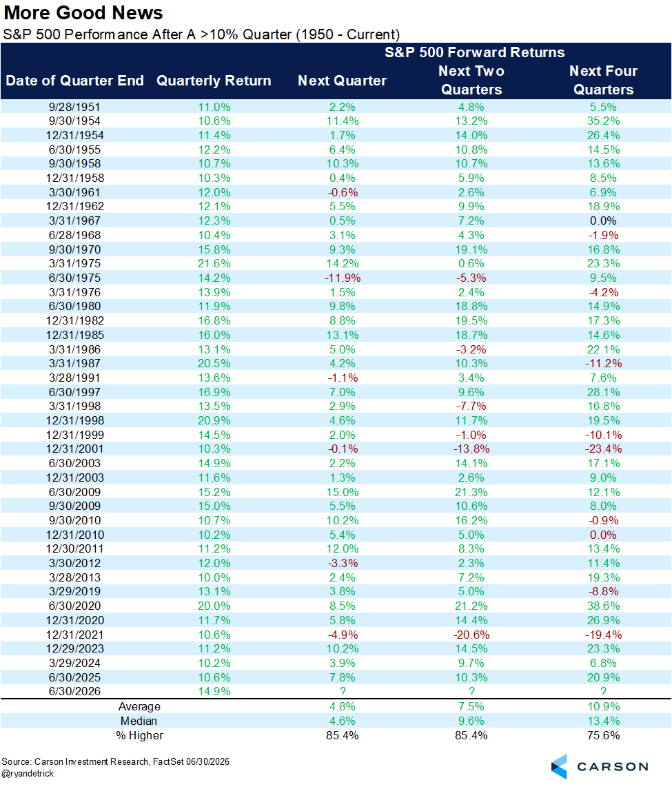
Task: Click the 'Next Two Quarters' column header
Action: 471,80
